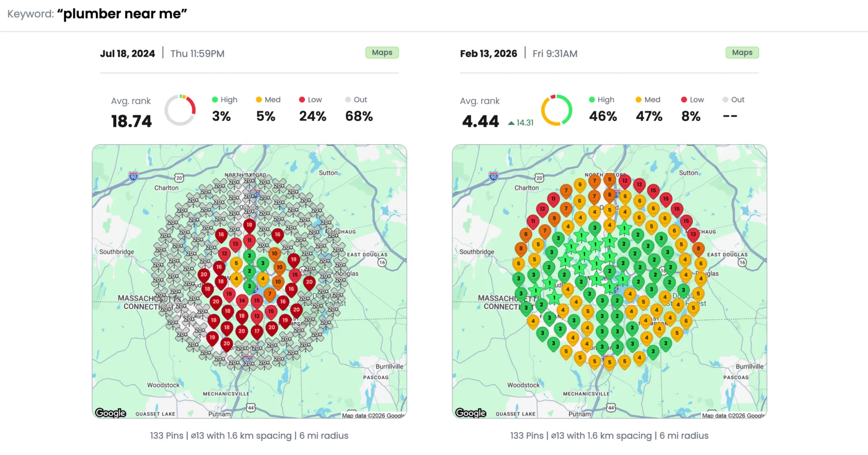The height and width of the screenshot is (455, 868).
Task: Click the average rank value 18.74
Action: click(x=132, y=121)
